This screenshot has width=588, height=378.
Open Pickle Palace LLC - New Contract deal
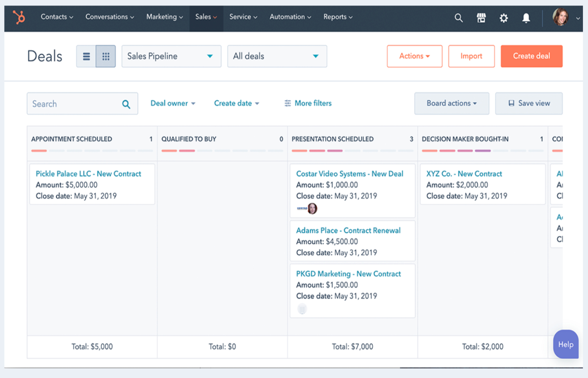point(88,174)
